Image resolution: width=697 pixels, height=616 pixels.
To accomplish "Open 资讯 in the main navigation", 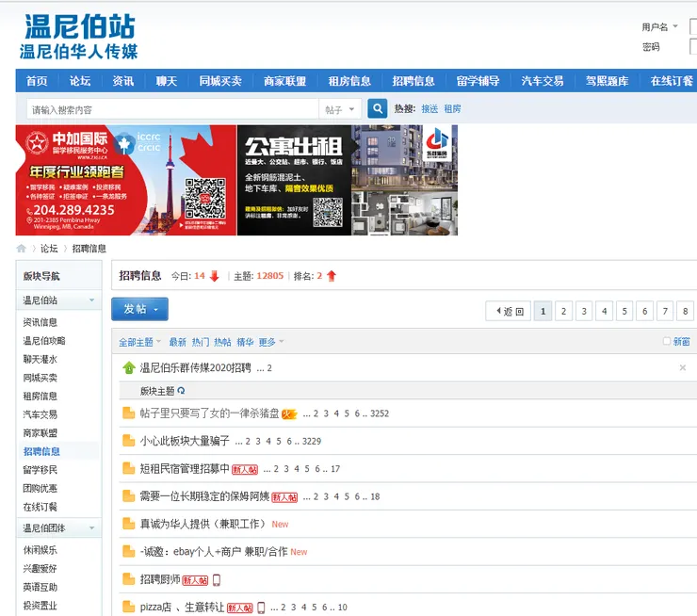I will coord(122,81).
